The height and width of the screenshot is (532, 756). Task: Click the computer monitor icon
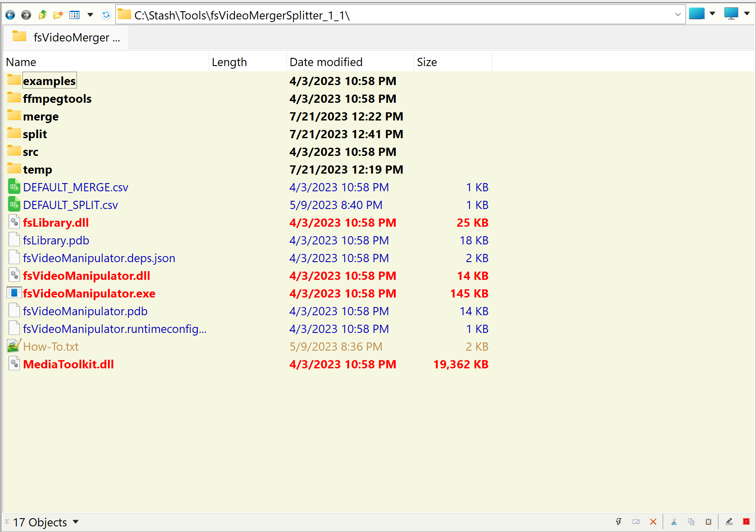(x=731, y=14)
